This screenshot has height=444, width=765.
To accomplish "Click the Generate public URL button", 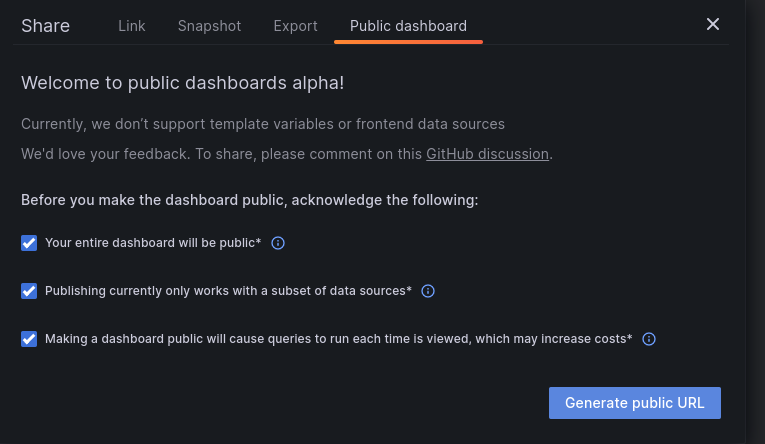I will pyautogui.click(x=635, y=403).
